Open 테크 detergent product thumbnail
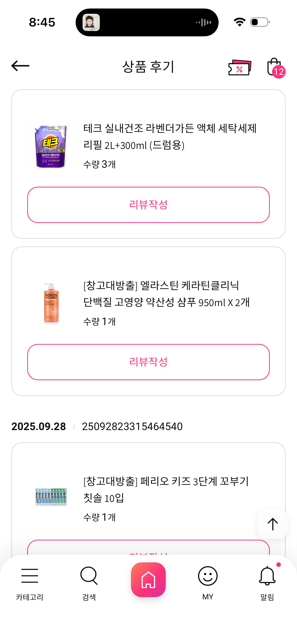Screen dimensions: 297x644 click(x=51, y=145)
